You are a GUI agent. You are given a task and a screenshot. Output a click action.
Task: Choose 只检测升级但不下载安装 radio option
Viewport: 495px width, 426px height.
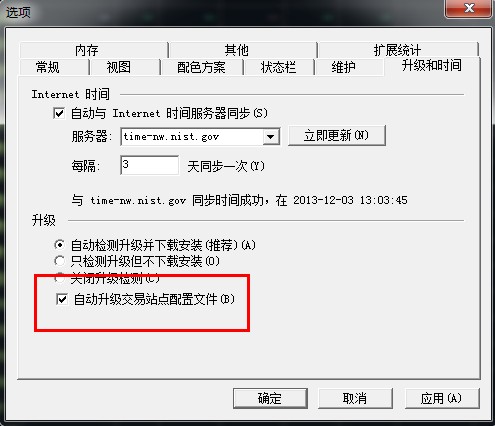click(59, 261)
